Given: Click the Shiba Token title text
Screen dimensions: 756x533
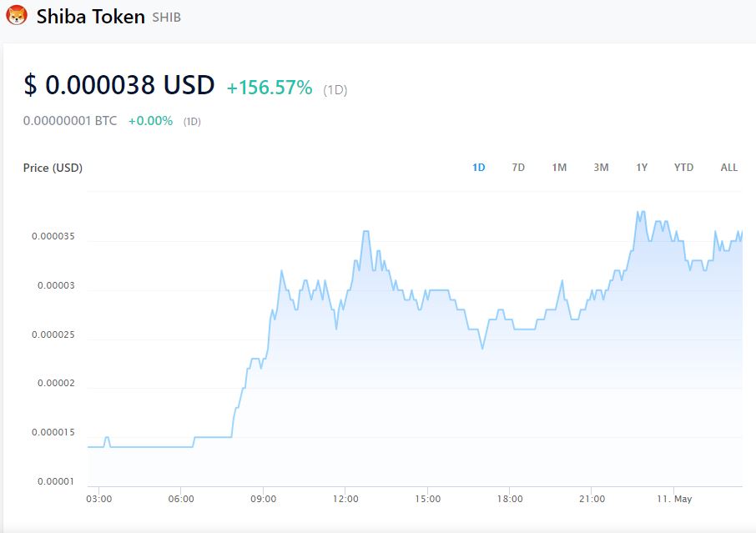Looking at the screenshot, I should click(91, 17).
